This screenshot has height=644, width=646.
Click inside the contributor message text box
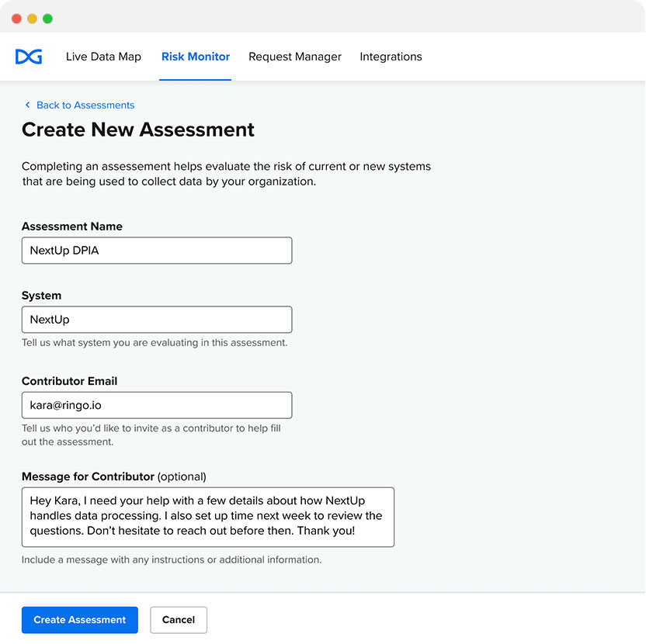[x=208, y=517]
